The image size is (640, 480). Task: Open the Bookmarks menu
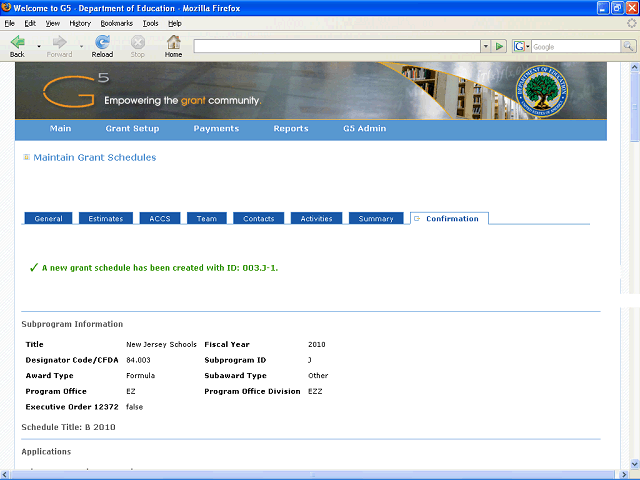coord(117,23)
